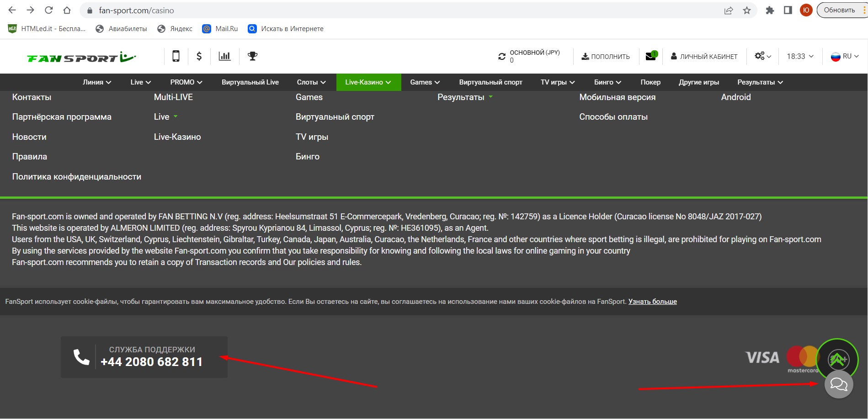Open the live chat bubble button
The image size is (868, 419).
coord(838,384)
